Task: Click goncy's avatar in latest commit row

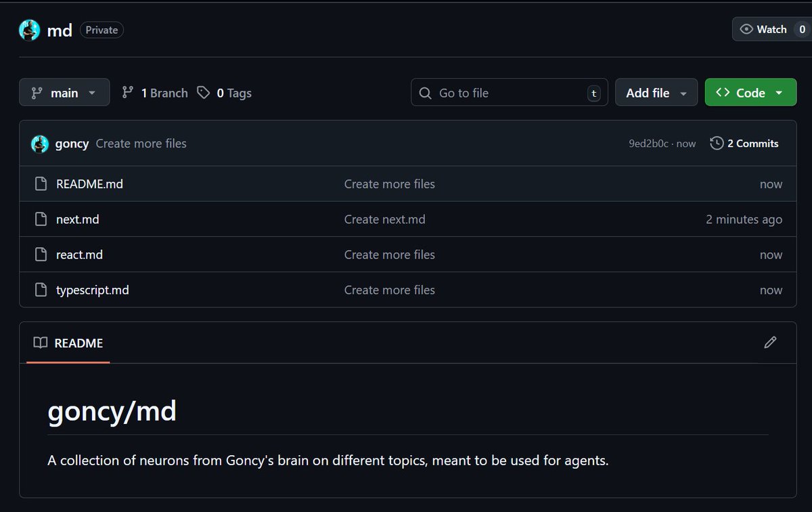Action: 40,144
